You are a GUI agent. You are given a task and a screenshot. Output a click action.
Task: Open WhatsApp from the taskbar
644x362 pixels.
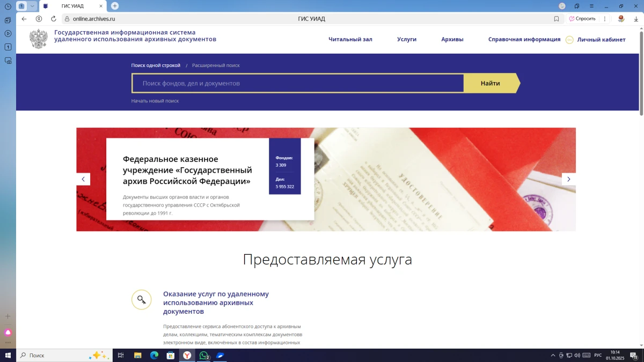tap(204, 356)
